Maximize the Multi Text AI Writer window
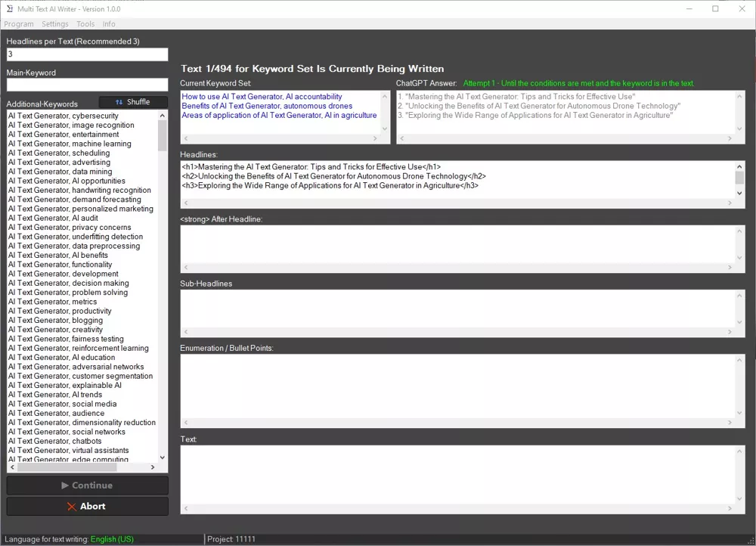 point(715,8)
